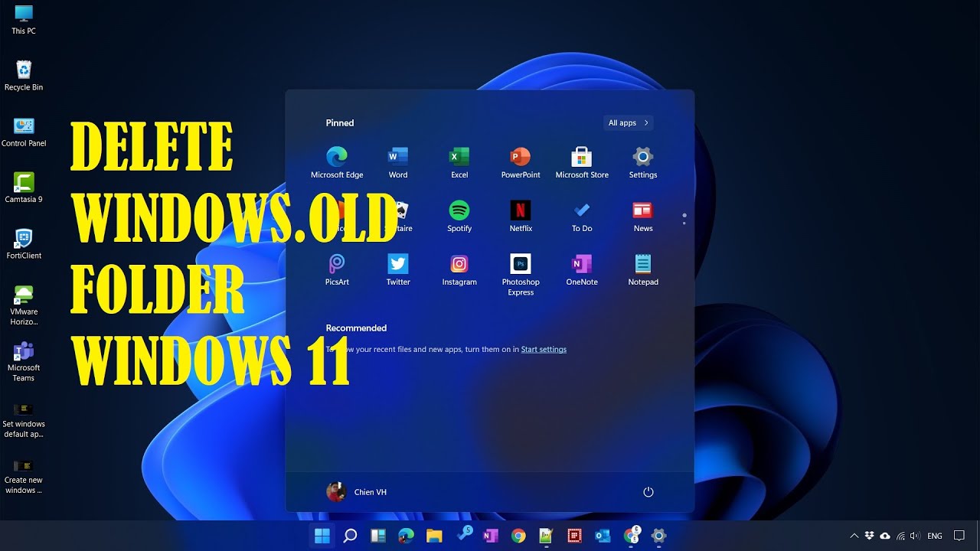Image resolution: width=980 pixels, height=551 pixels.
Task: Show hidden system tray icons
Action: coord(854,536)
